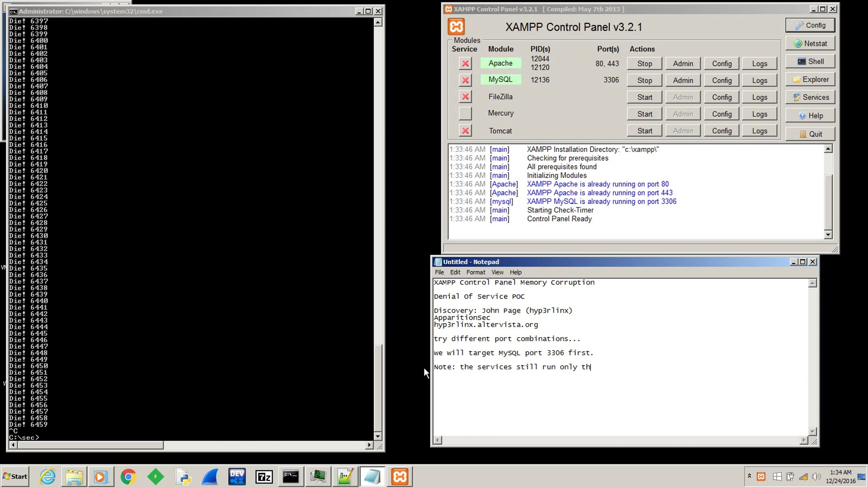The image size is (868, 488).
Task: Open MySQL Admin
Action: point(683,80)
